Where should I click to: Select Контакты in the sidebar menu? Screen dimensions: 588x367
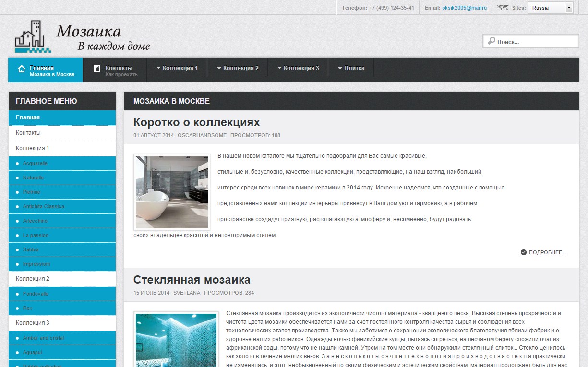28,133
